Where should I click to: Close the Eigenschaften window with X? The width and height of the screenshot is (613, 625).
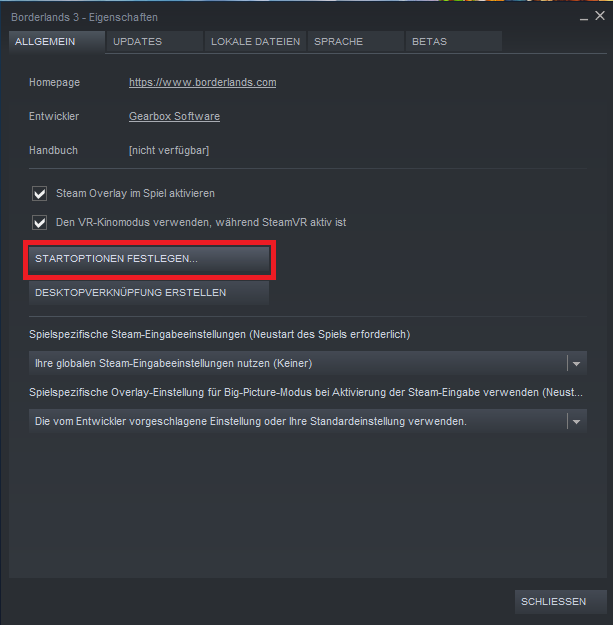[600, 16]
